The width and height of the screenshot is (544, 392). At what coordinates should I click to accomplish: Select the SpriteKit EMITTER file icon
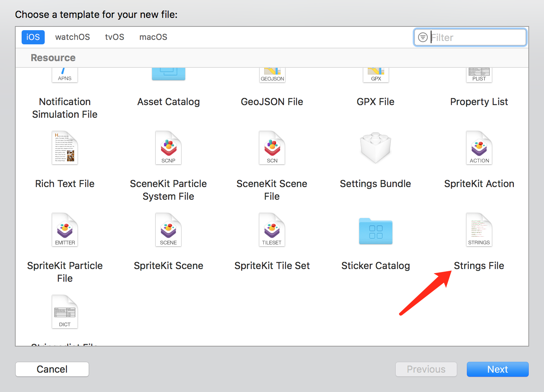pyautogui.click(x=65, y=230)
